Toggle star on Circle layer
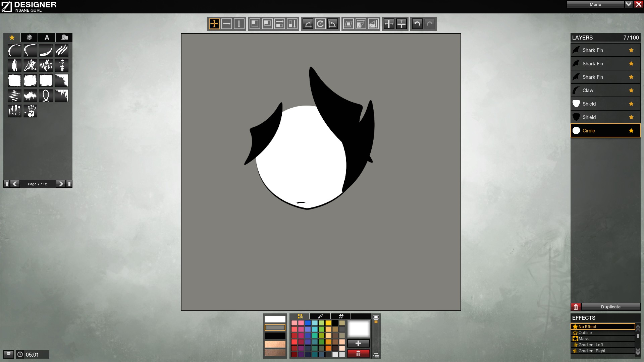 coord(631,131)
